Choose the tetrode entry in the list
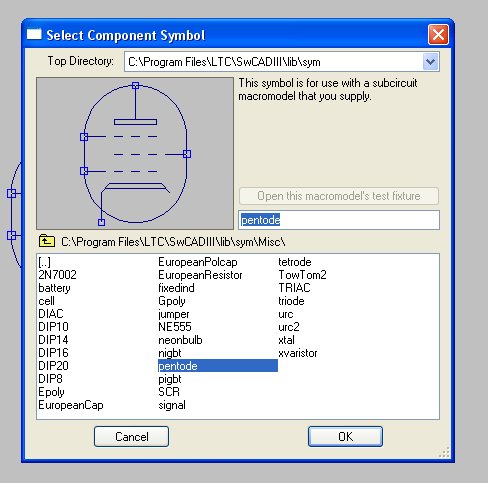Screen dimensions: 488x483 coord(295,262)
